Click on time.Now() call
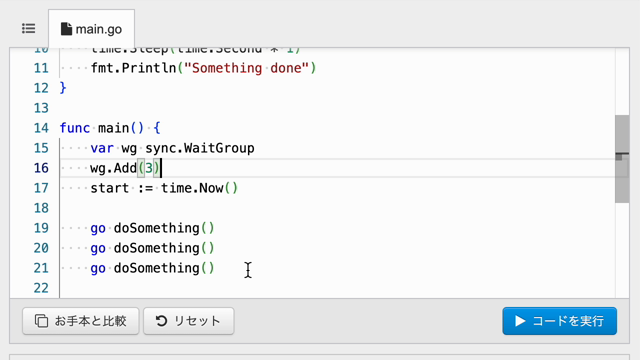The height and width of the screenshot is (360, 640). click(199, 188)
